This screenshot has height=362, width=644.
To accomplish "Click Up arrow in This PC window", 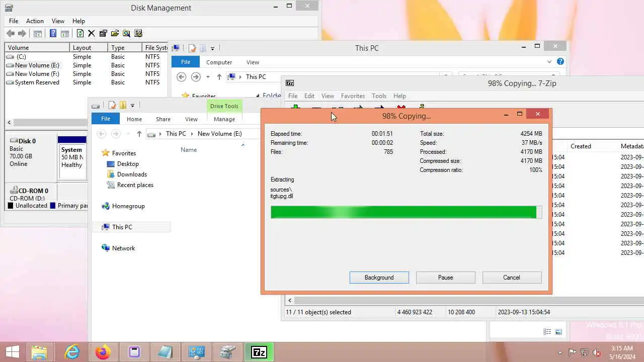I will (x=219, y=77).
